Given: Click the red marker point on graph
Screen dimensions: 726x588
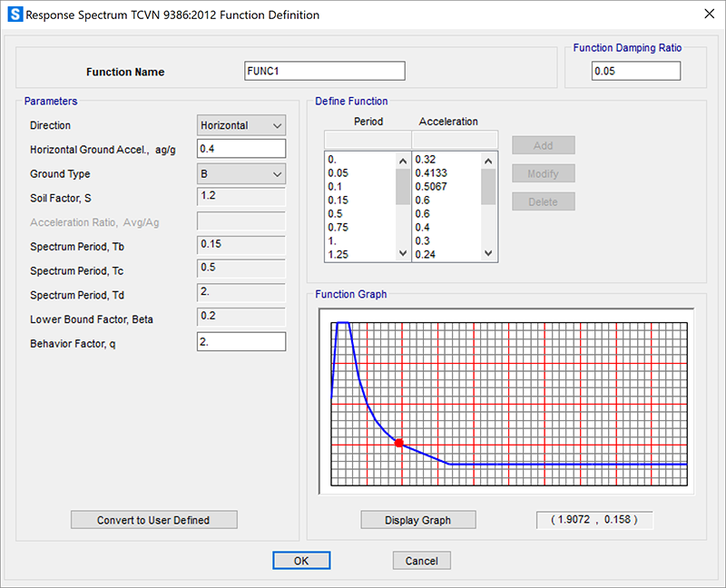Looking at the screenshot, I should point(399,443).
